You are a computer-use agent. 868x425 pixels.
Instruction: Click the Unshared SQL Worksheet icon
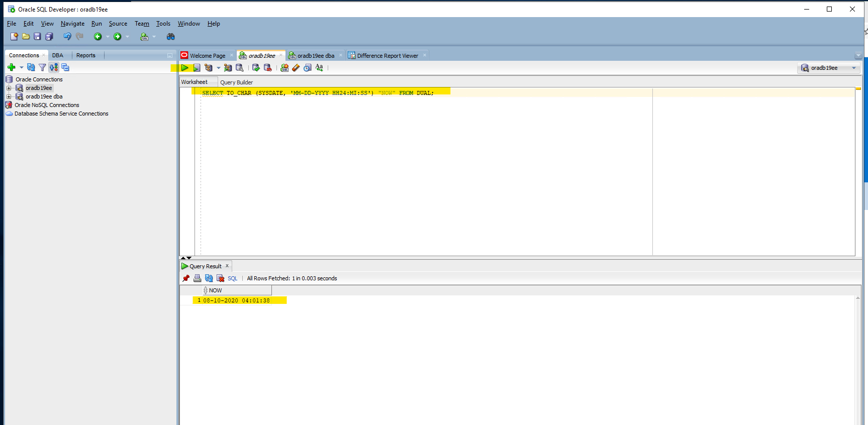284,68
